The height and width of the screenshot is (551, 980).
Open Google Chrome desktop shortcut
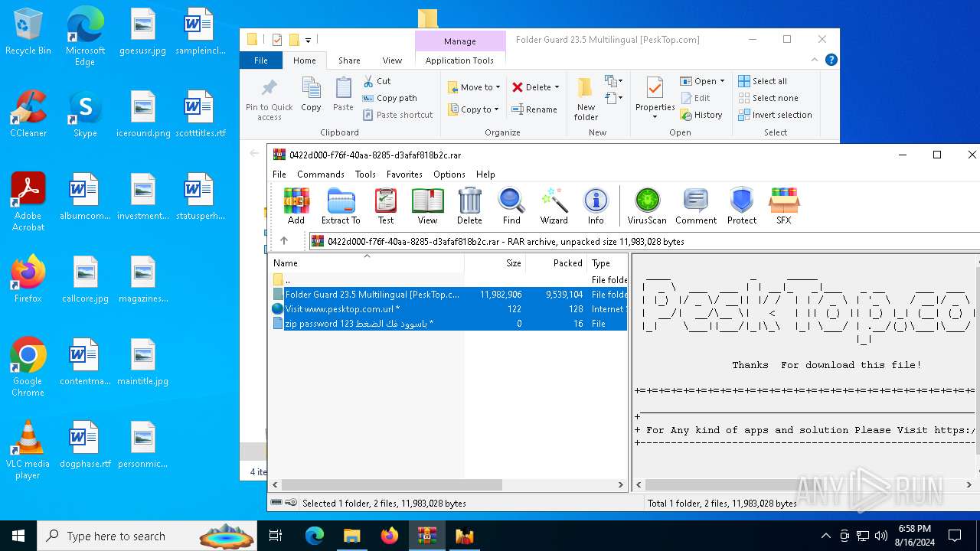[x=28, y=367]
